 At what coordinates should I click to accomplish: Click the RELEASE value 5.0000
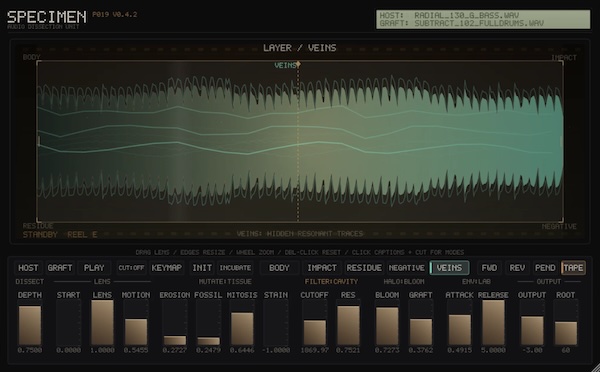coord(493,350)
